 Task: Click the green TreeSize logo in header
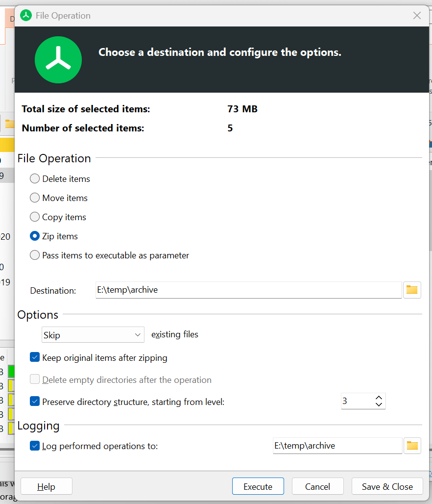58,59
